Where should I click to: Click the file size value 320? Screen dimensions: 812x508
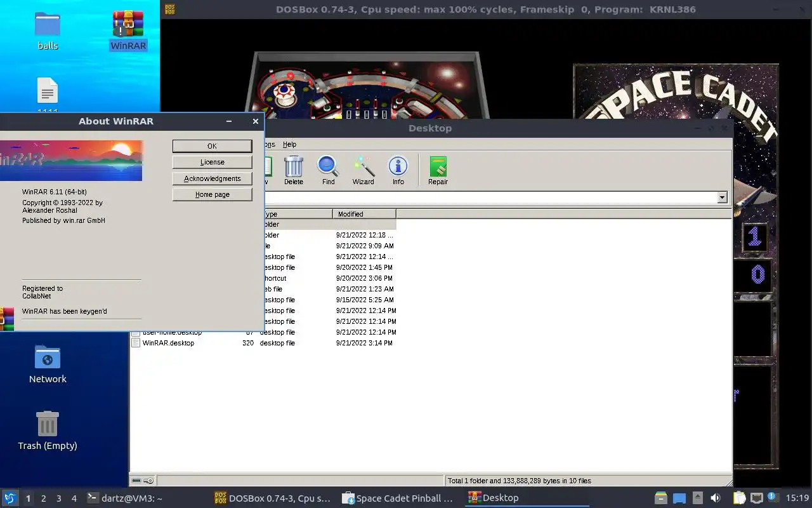coord(248,343)
